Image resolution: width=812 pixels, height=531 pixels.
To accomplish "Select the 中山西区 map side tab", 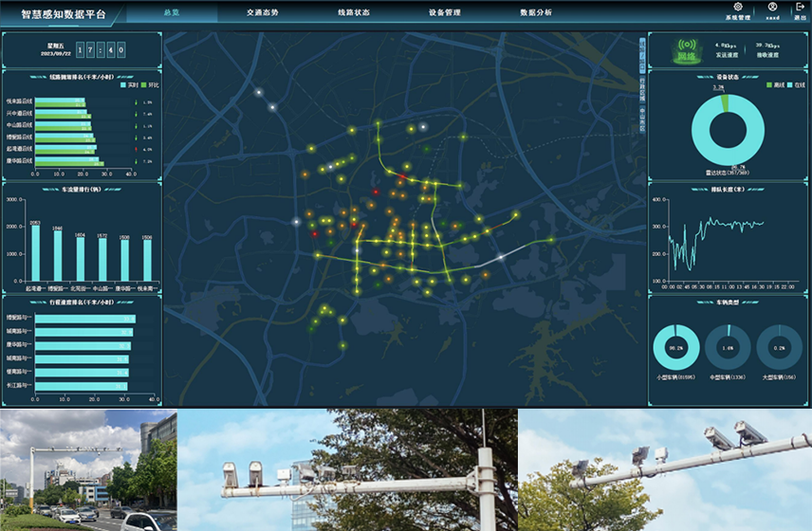I will click(641, 119).
